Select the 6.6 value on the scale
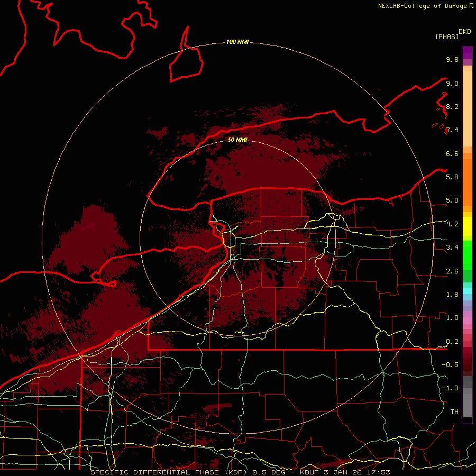The image size is (476, 476). [452, 154]
